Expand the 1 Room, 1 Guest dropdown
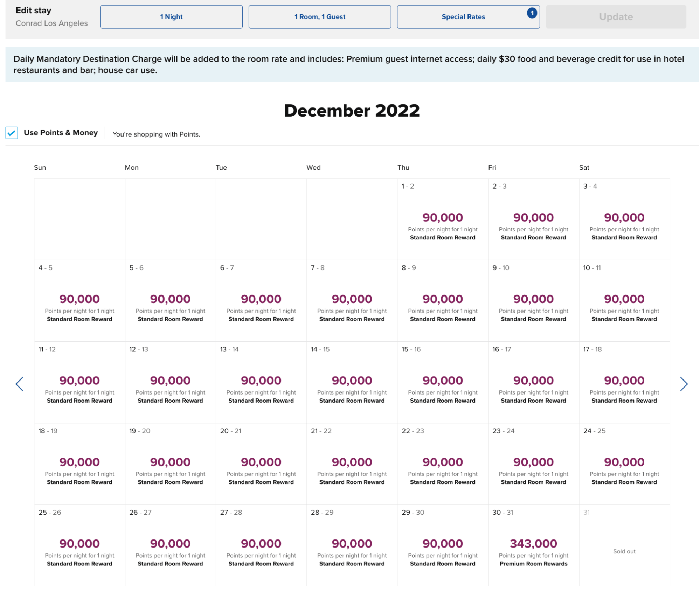The width and height of the screenshot is (700, 592). [319, 16]
